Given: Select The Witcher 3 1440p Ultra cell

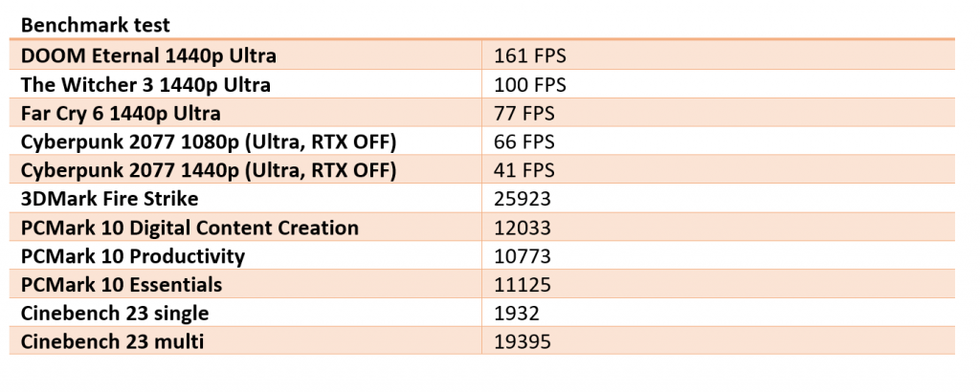Looking at the screenshot, I should click(x=145, y=84).
